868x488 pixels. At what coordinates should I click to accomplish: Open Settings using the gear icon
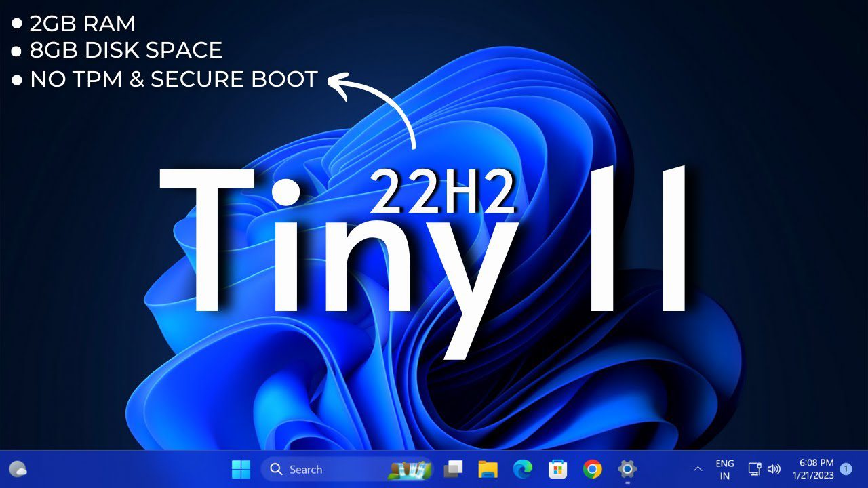[627, 468]
